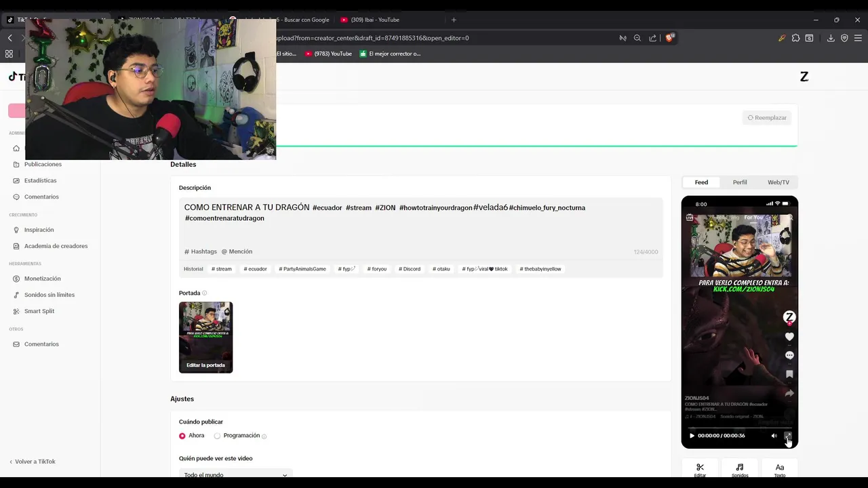868x488 pixels.
Task: Click the Programación info icon
Action: (x=264, y=436)
